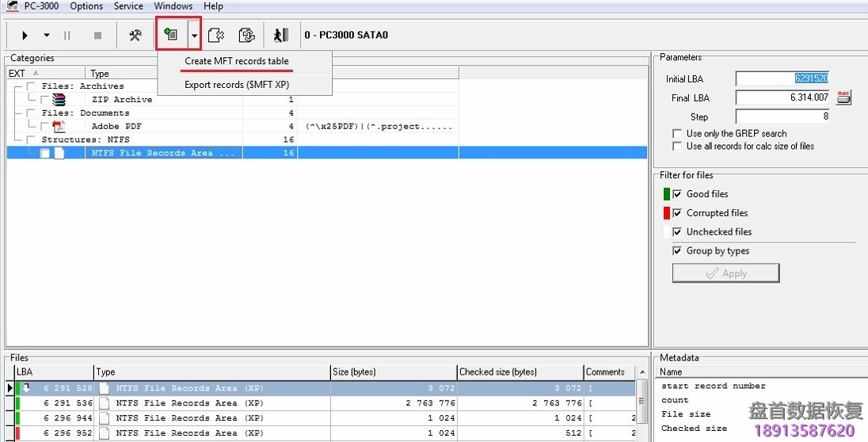The width and height of the screenshot is (868, 442).
Task: Enable Use only the GREP search
Action: [x=677, y=134]
